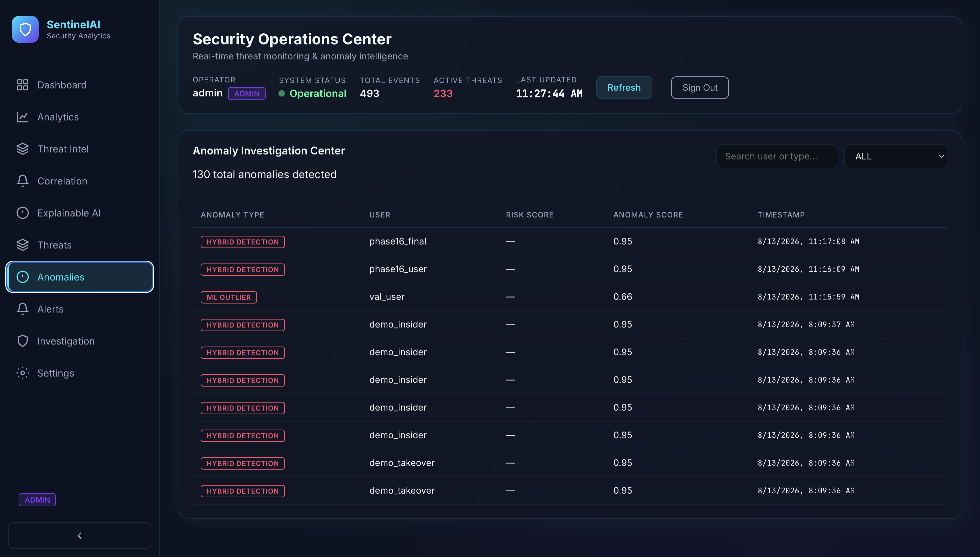
Task: Click the HYBRID DETECTION tag for phase16_user
Action: tap(243, 269)
